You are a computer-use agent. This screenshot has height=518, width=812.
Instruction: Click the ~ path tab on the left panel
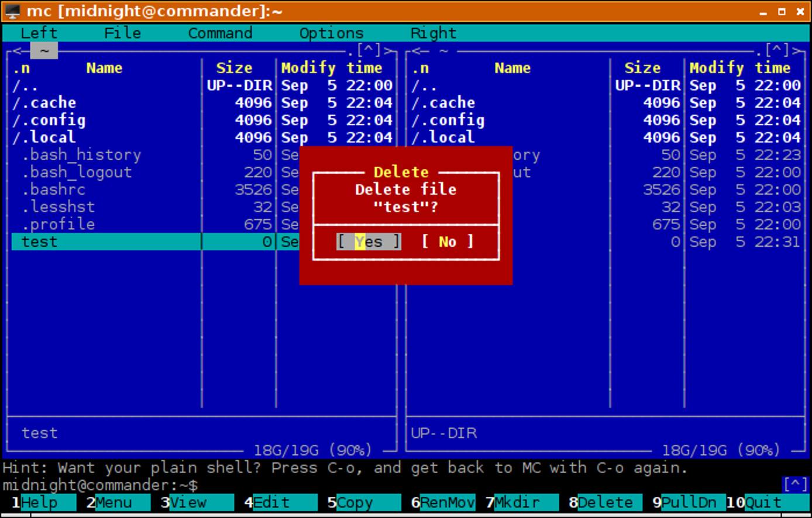(44, 51)
